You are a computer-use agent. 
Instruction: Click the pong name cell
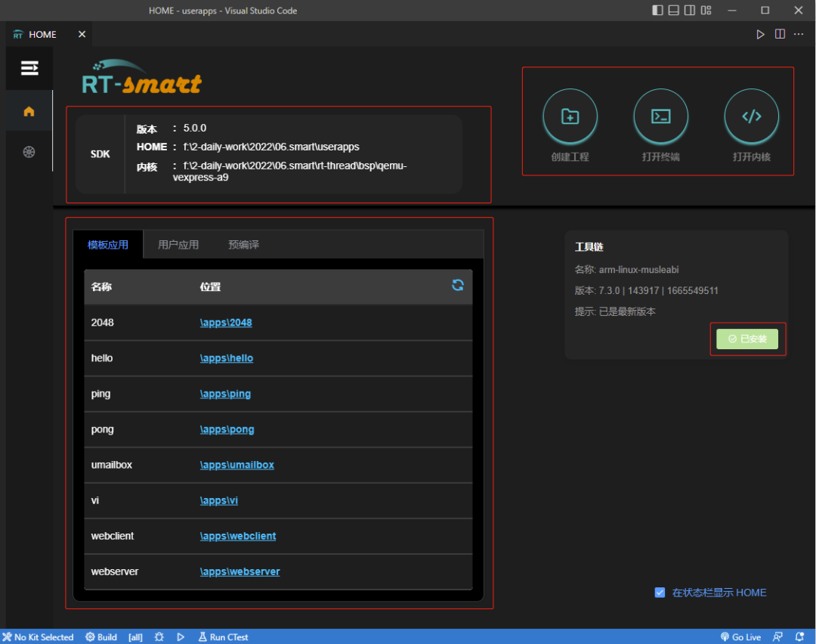click(x=102, y=429)
